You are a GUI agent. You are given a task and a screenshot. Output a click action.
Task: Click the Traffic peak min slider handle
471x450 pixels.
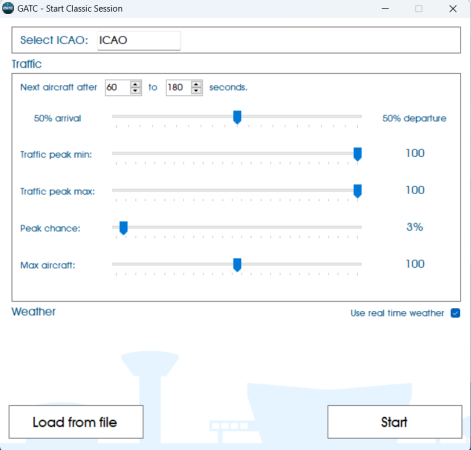(357, 154)
